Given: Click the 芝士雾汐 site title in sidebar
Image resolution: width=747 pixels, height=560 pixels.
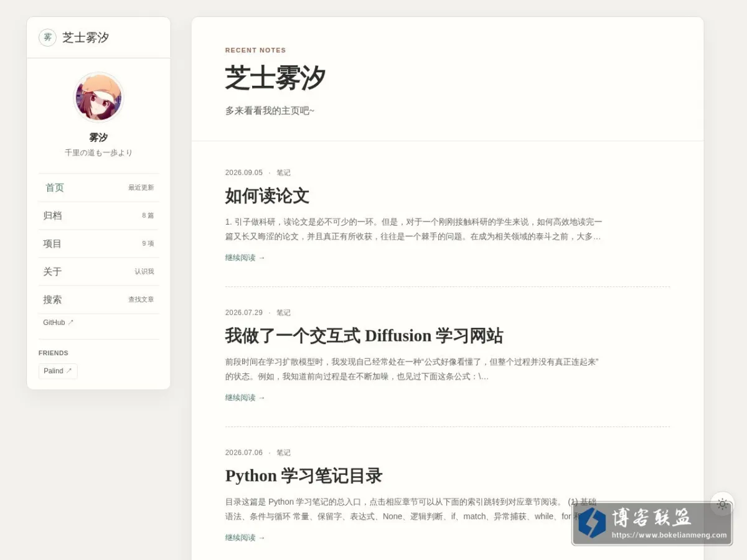Looking at the screenshot, I should coord(86,37).
